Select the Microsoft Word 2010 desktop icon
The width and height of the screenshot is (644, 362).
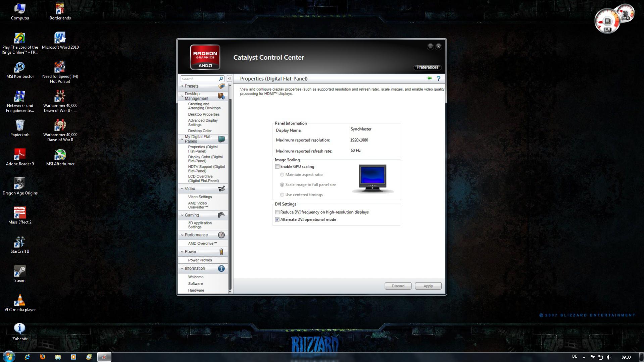(x=60, y=41)
